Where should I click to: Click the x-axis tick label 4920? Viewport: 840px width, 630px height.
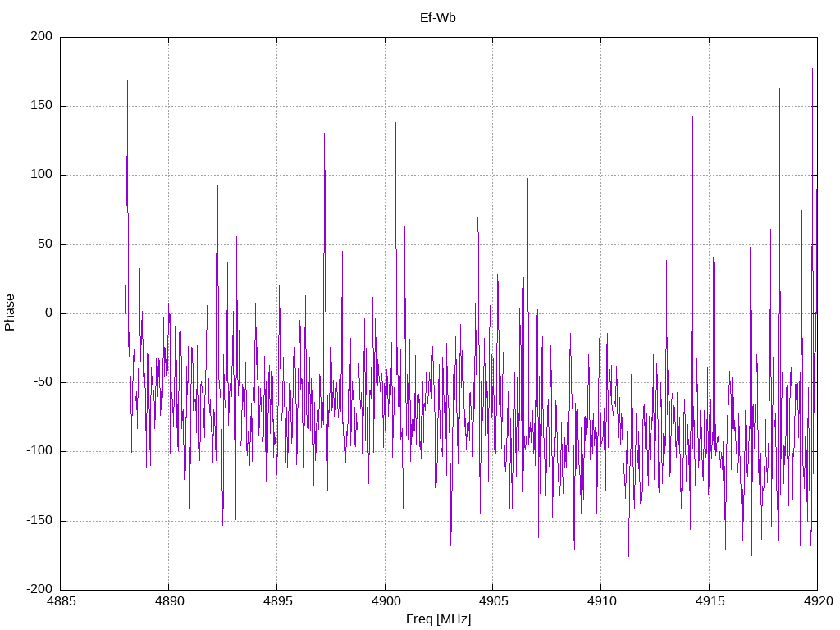pyautogui.click(x=819, y=601)
